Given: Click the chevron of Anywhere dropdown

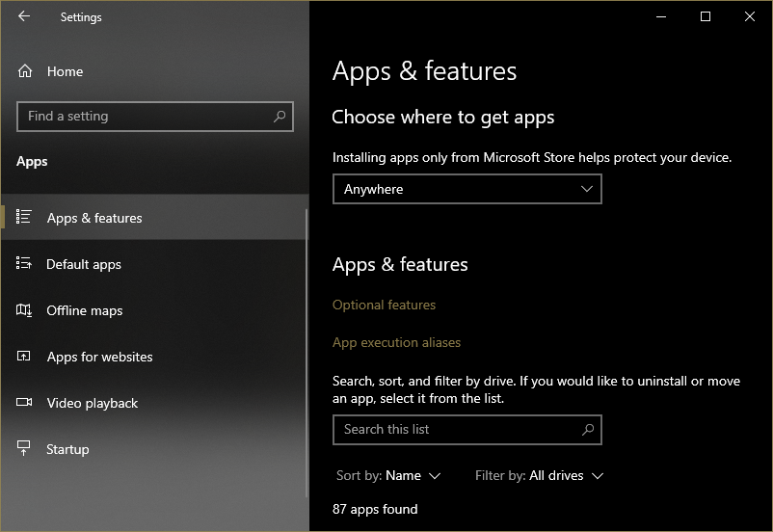Looking at the screenshot, I should point(587,189).
